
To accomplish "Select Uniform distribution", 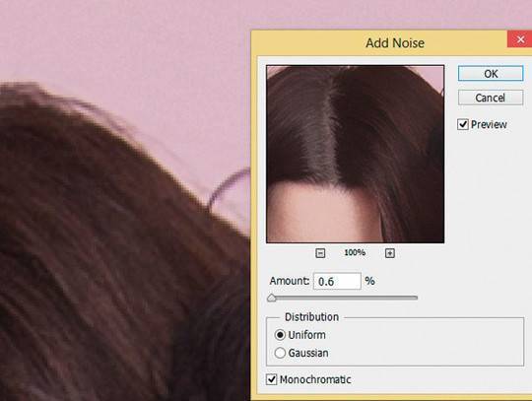I will (x=280, y=335).
